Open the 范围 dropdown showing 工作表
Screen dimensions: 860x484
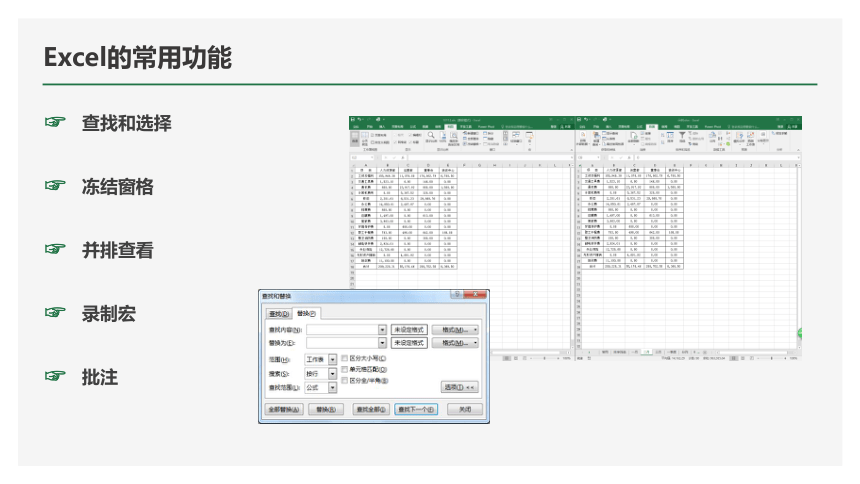(x=332, y=359)
